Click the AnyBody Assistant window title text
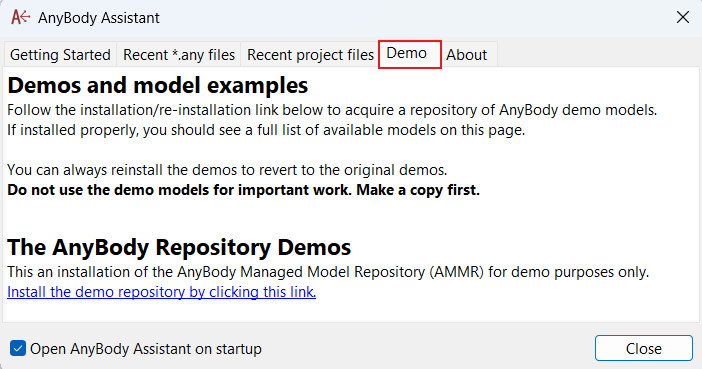 pos(98,18)
